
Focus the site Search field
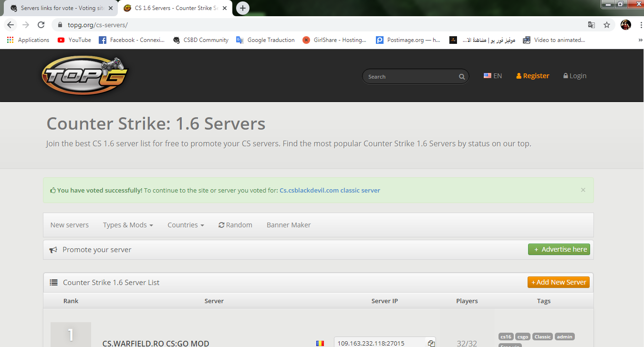point(415,77)
